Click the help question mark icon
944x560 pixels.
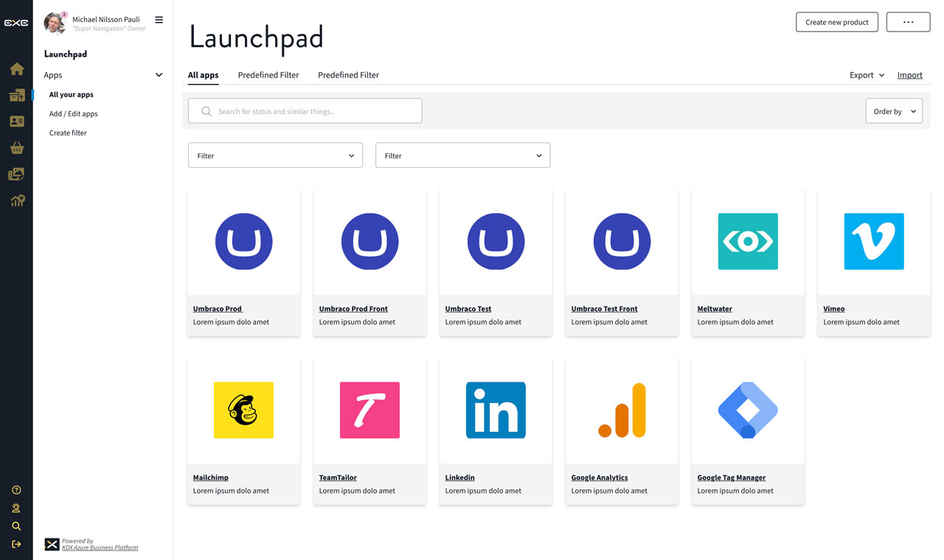tap(16, 490)
